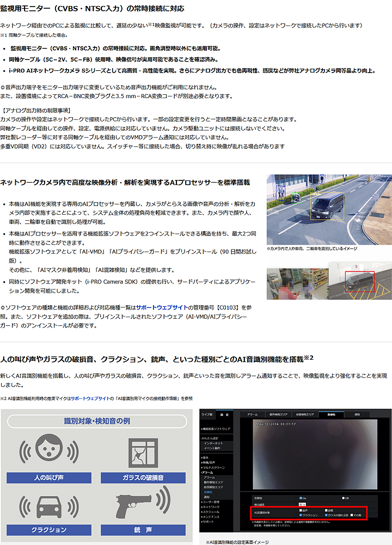Select the blue クラクション label
The width and height of the screenshot is (392, 545).
(49, 530)
